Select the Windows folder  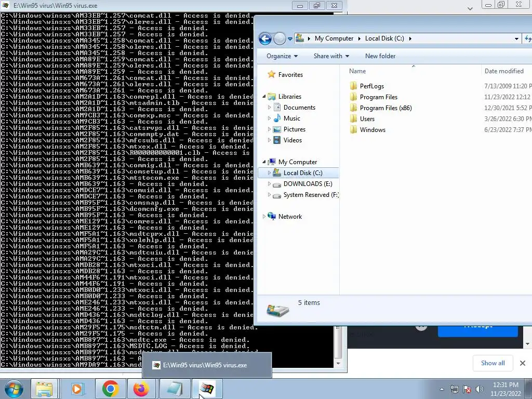(373, 129)
